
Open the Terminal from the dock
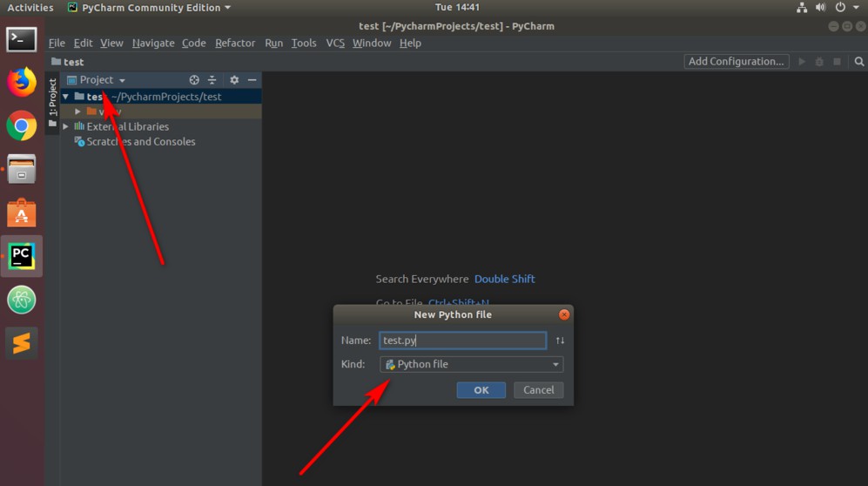point(21,39)
